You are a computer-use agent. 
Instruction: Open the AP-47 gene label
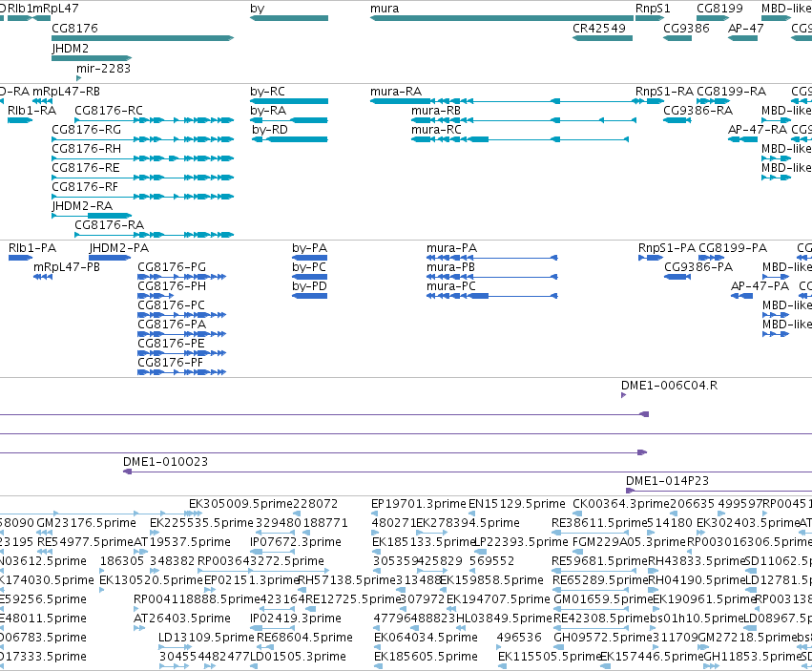(746, 29)
